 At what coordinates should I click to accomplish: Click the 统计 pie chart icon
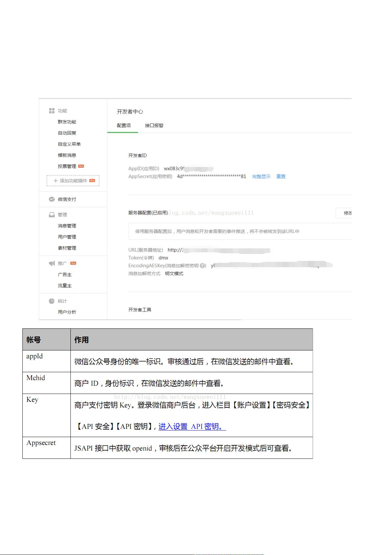pos(52,301)
